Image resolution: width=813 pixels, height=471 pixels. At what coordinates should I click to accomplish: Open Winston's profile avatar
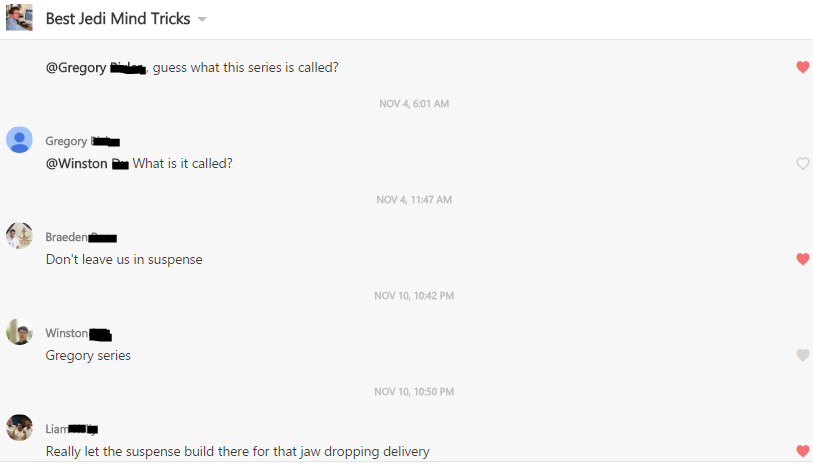point(19,332)
